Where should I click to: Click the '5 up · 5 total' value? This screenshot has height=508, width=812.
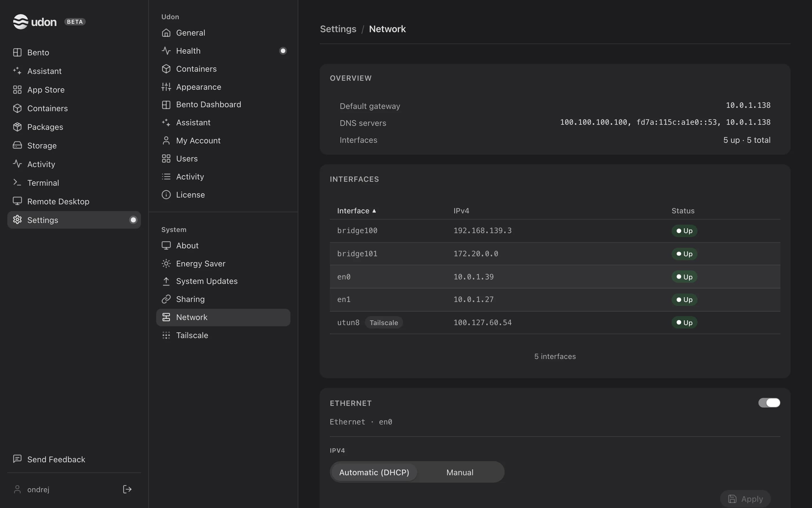pos(747,140)
